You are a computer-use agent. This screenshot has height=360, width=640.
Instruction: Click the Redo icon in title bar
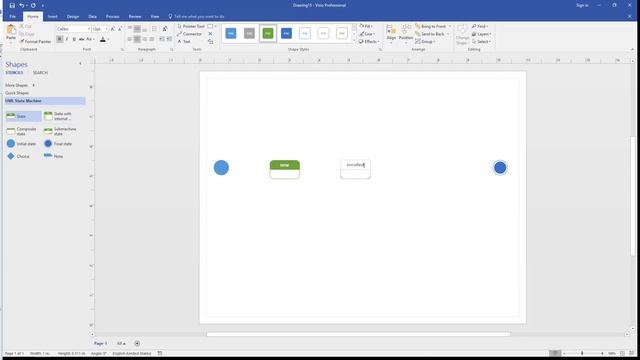(x=33, y=5)
